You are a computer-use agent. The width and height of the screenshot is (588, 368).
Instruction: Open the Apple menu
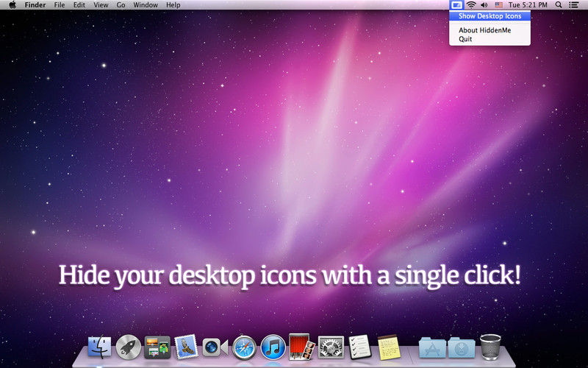[12, 5]
